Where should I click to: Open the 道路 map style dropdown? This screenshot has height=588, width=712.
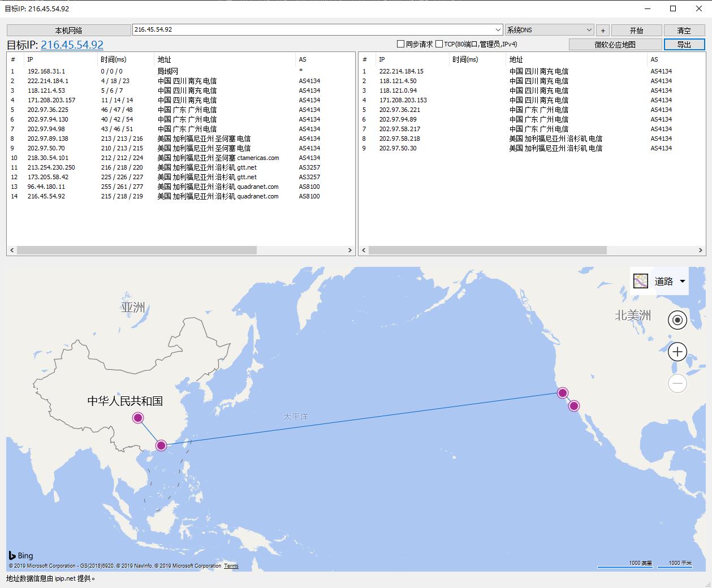(x=682, y=280)
